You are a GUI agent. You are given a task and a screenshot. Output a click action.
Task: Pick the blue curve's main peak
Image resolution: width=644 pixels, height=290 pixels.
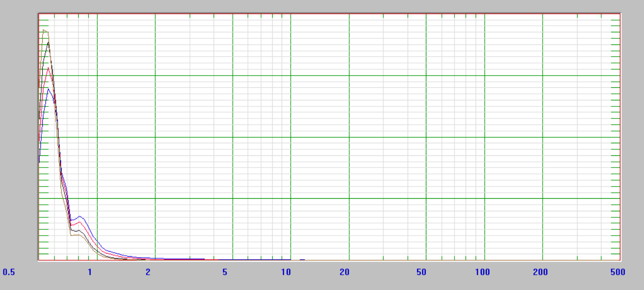coord(48,88)
